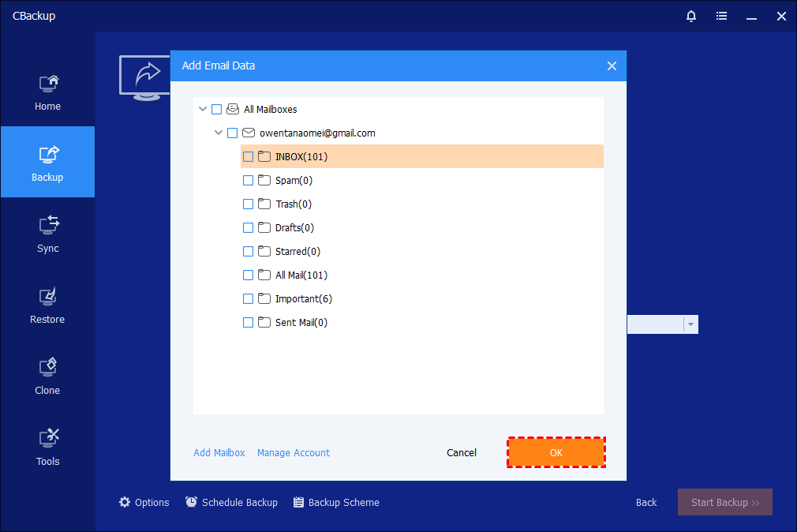Collapse the All Mailboxes tree node
797x532 pixels.
click(x=203, y=110)
